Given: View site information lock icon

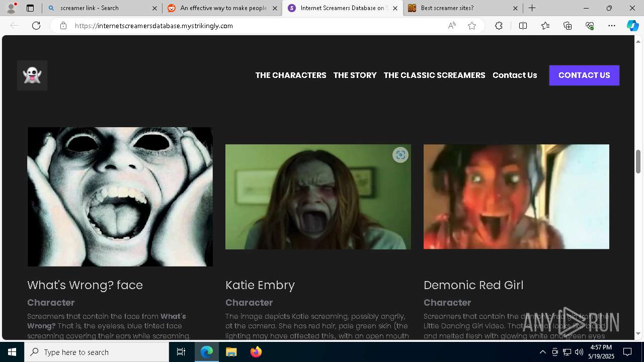Looking at the screenshot, I should point(63,26).
